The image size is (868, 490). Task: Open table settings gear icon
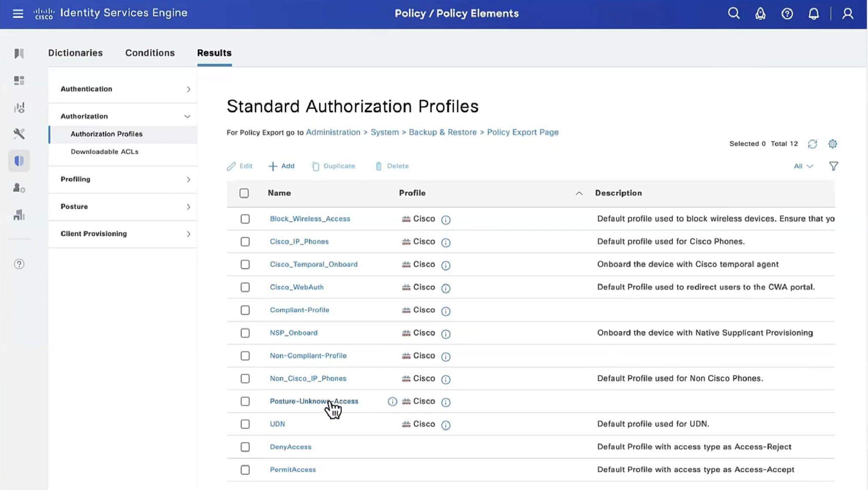[x=832, y=144]
